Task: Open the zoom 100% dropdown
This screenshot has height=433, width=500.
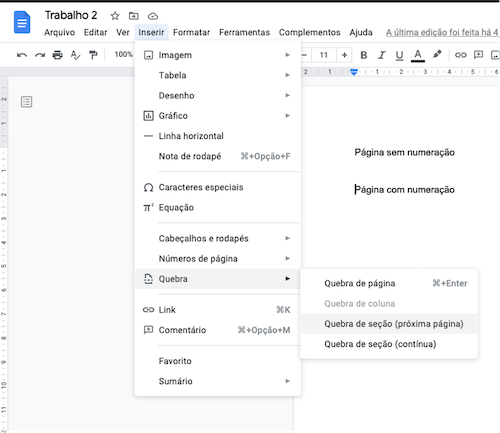Action: (x=124, y=54)
